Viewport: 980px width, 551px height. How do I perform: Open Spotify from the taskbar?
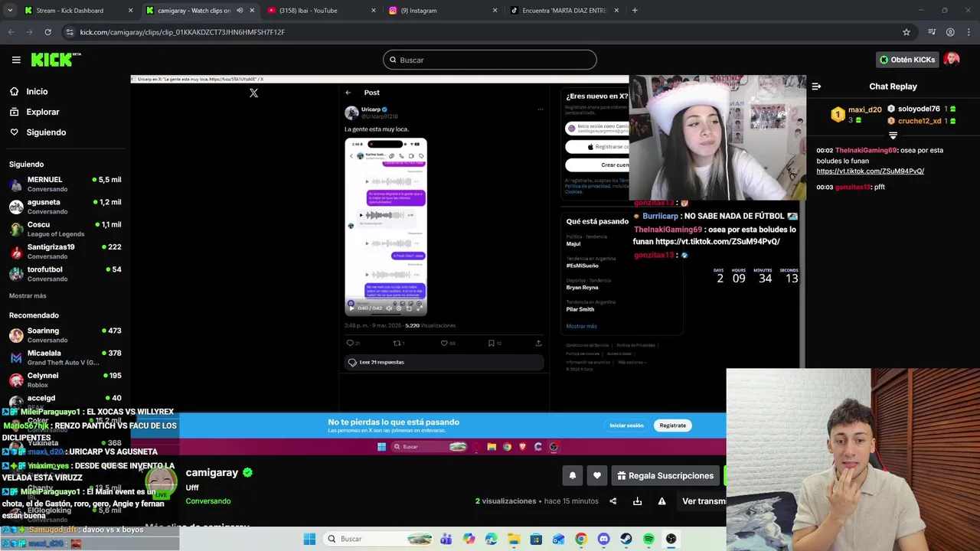pos(648,539)
